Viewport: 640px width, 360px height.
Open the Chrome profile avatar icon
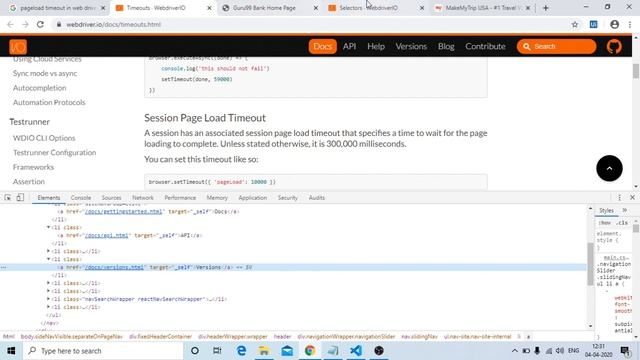[x=614, y=24]
